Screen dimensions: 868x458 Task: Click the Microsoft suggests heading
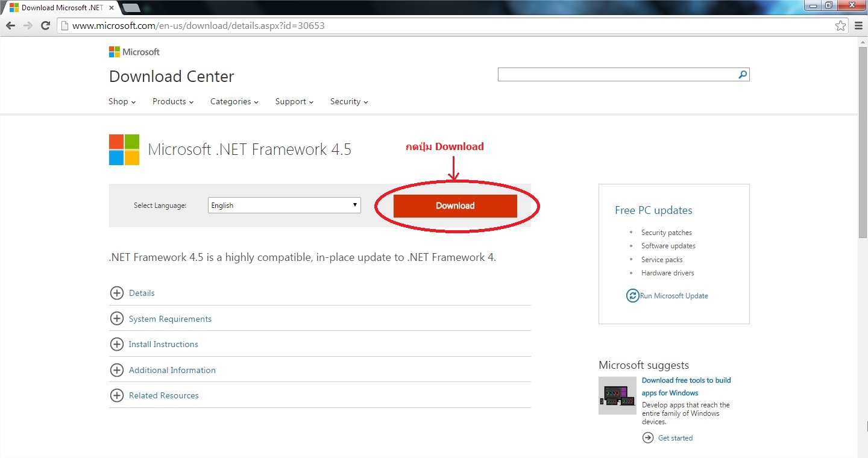click(x=644, y=365)
